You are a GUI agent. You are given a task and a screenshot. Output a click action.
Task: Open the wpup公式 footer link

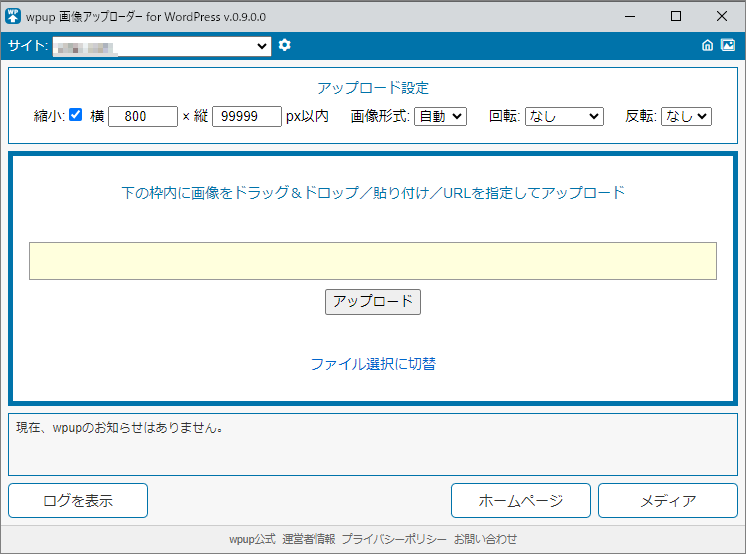click(252, 539)
